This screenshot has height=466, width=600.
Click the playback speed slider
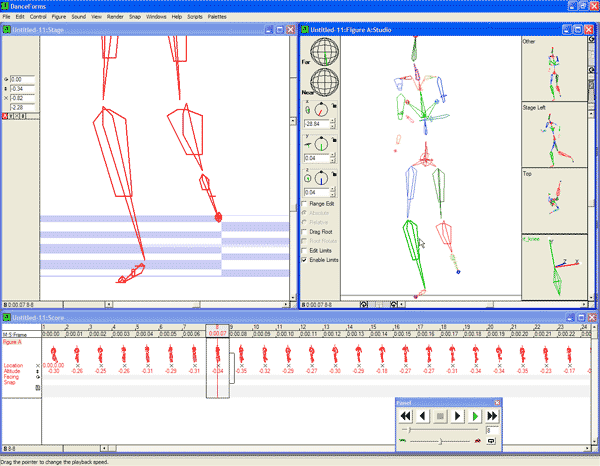pyautogui.click(x=440, y=440)
